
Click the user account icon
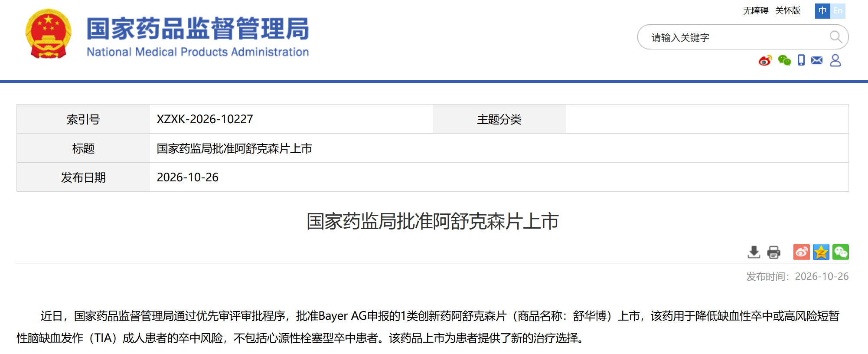(835, 60)
